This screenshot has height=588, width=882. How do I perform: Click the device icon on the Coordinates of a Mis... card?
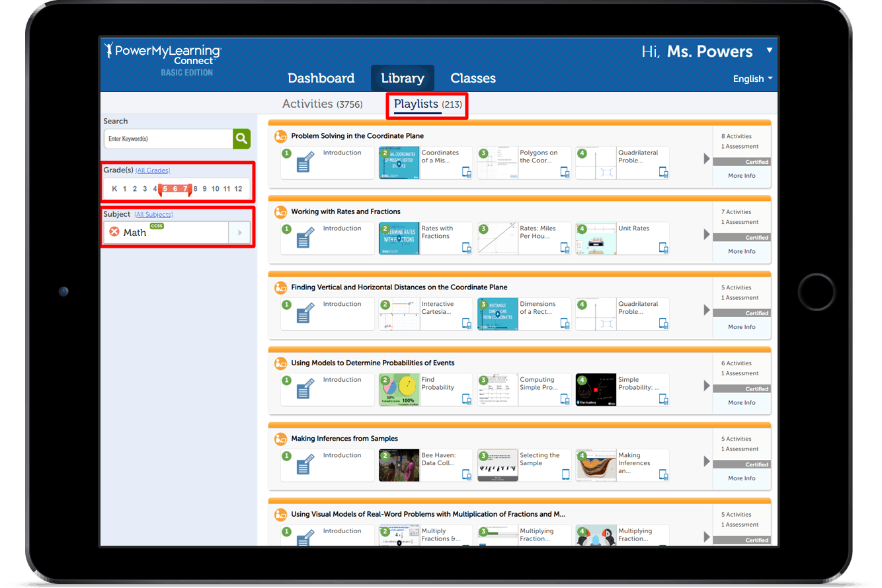pyautogui.click(x=467, y=172)
